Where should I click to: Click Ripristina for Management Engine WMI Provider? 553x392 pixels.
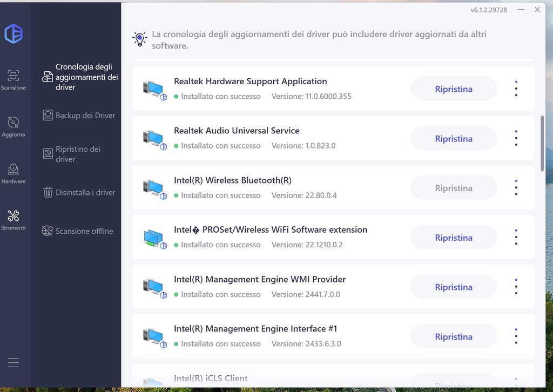tap(454, 287)
